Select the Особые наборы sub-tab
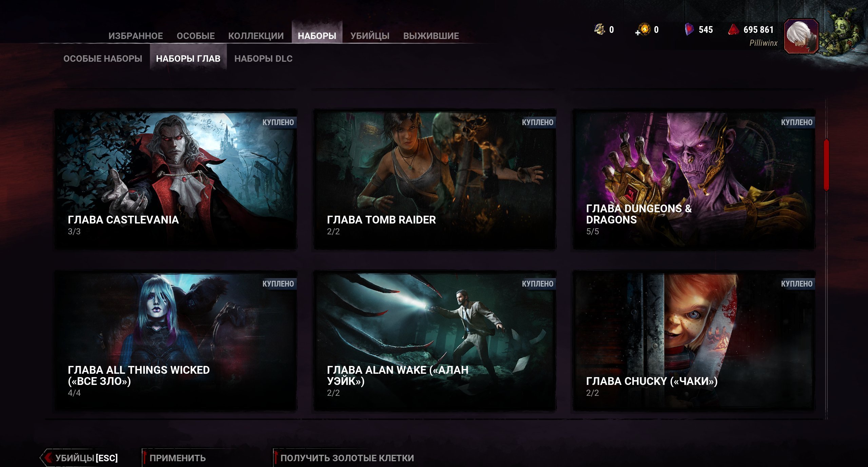Image resolution: width=868 pixels, height=467 pixels. tap(103, 59)
